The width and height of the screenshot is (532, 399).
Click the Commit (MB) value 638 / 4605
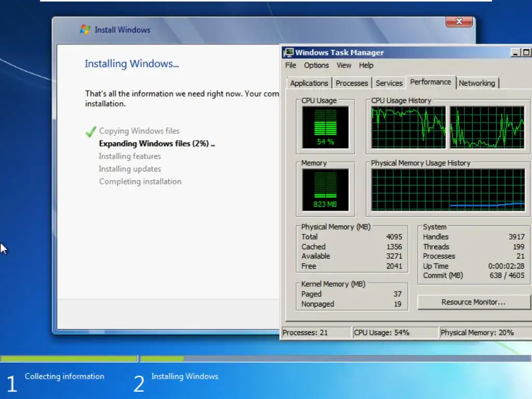[507, 275]
